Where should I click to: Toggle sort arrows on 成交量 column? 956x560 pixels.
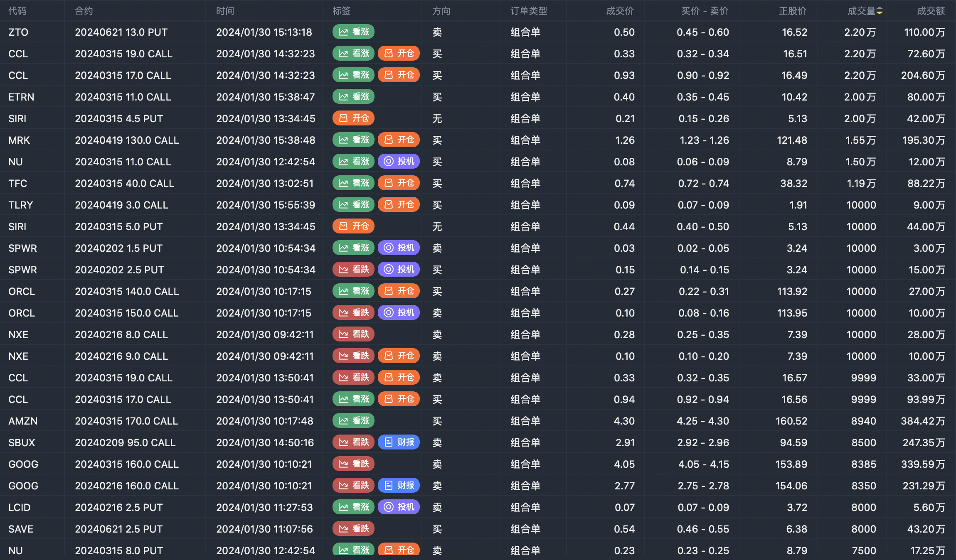point(880,11)
